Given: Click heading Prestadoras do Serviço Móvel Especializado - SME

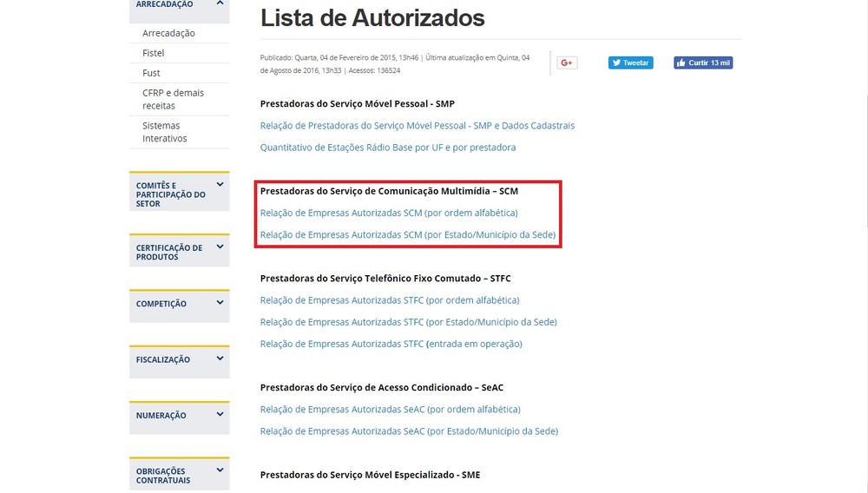Looking at the screenshot, I should pyautogui.click(x=371, y=475).
